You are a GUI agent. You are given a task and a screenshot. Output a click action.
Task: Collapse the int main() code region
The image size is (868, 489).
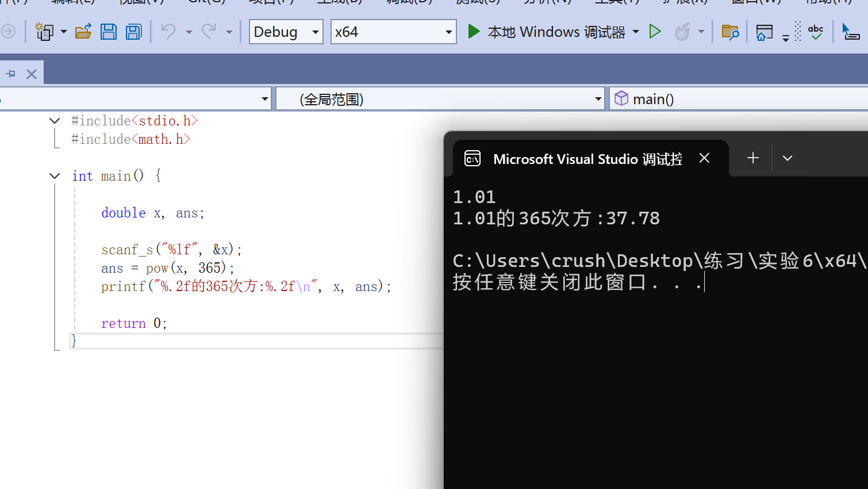click(x=55, y=175)
